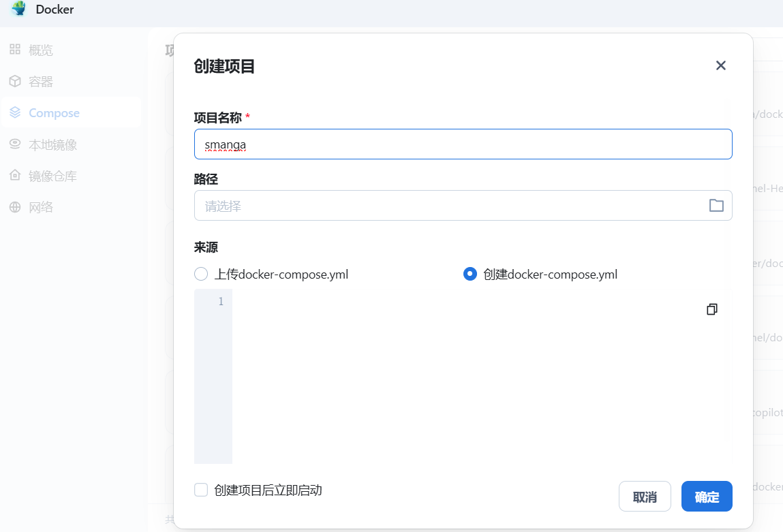Open folder browser icon in 路径 field
783x532 pixels.
pyautogui.click(x=716, y=206)
